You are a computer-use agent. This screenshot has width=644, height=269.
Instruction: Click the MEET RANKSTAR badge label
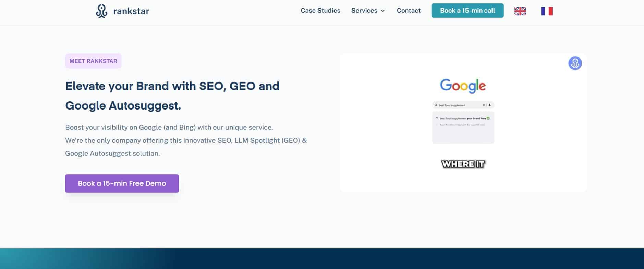pyautogui.click(x=93, y=61)
